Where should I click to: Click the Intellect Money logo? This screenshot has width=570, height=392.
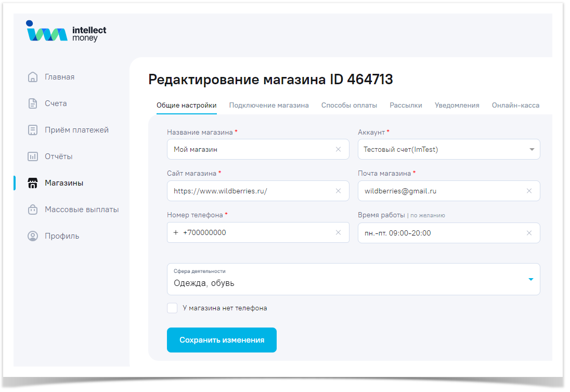point(66,32)
